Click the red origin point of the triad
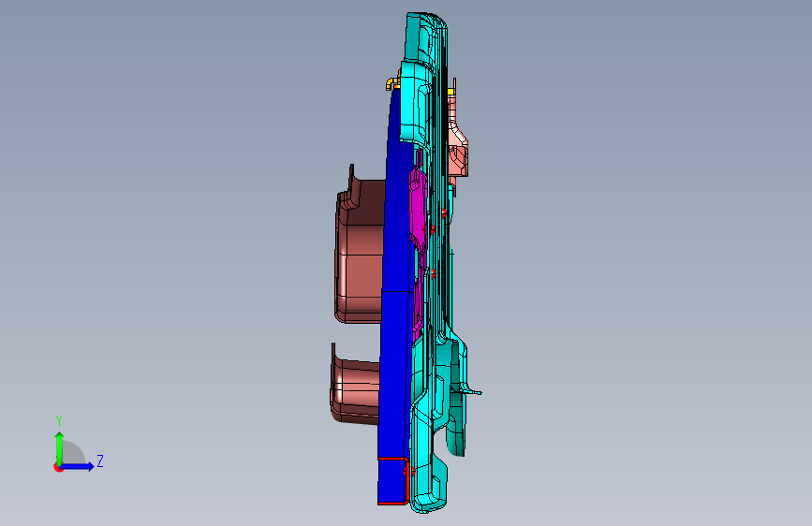Screen dimensions: 812x526 pos(57,467)
